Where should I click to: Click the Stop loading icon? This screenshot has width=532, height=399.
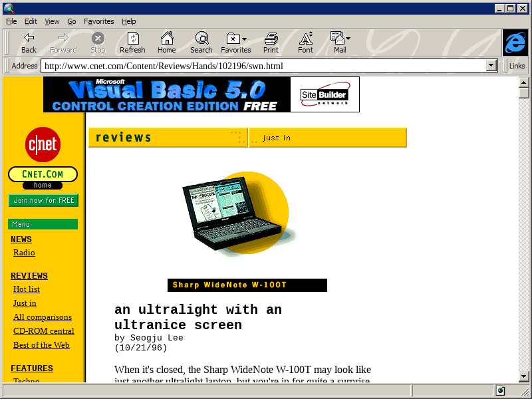coord(98,43)
